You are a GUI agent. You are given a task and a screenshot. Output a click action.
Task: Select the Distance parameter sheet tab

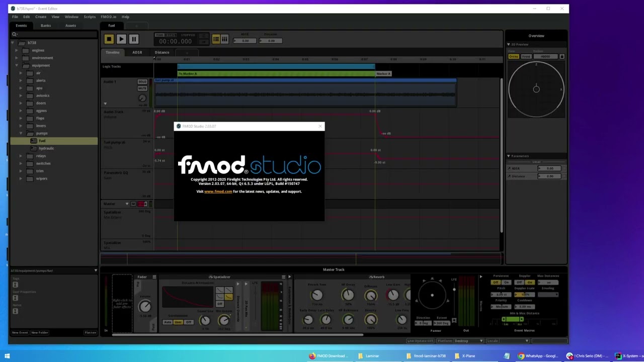click(x=162, y=52)
